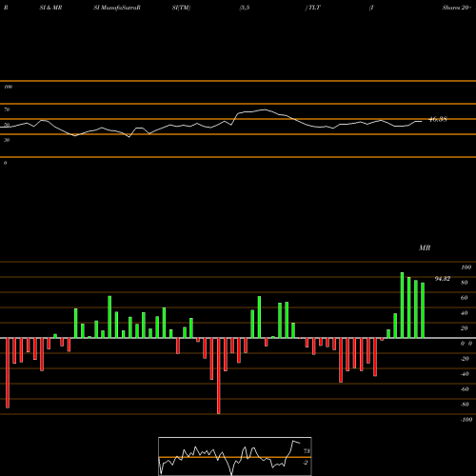
Task: Click the MR axis label -100
Action: 466,420
